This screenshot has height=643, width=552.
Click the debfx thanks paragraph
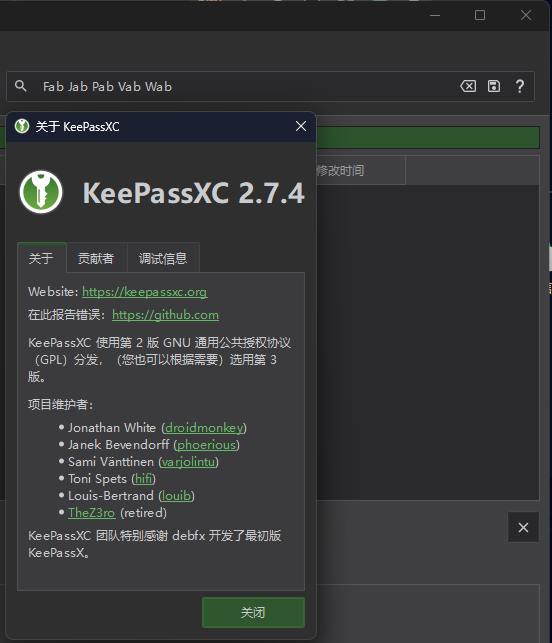(155, 544)
